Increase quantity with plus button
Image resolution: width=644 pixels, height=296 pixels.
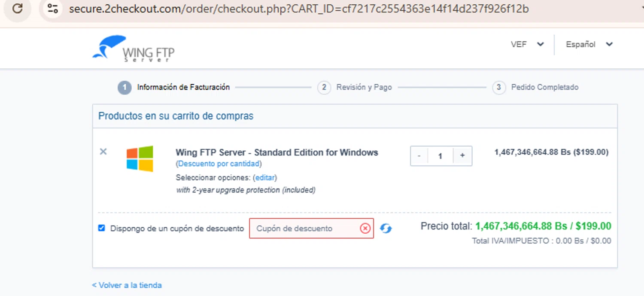462,156
